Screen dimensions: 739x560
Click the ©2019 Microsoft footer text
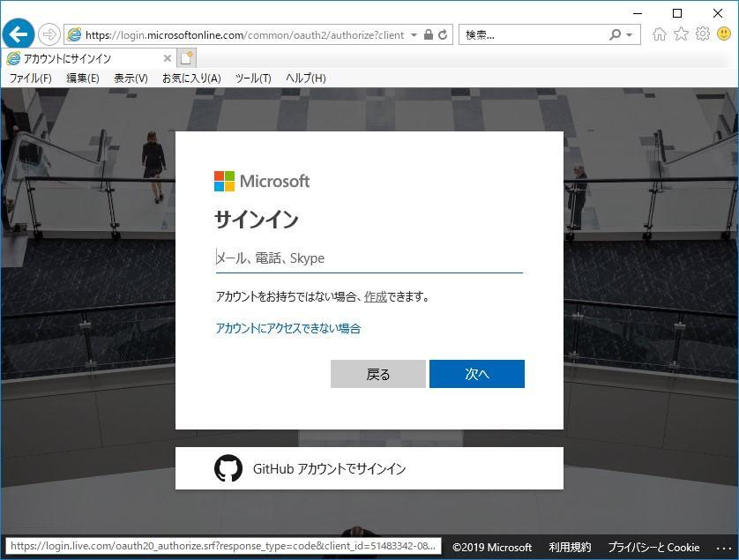coord(492,548)
